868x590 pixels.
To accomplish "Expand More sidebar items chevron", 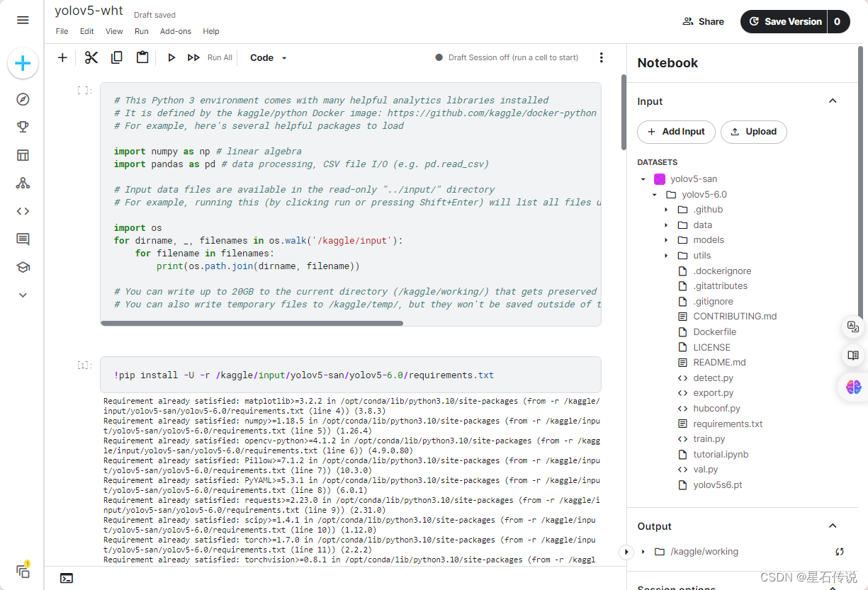I will (x=23, y=295).
